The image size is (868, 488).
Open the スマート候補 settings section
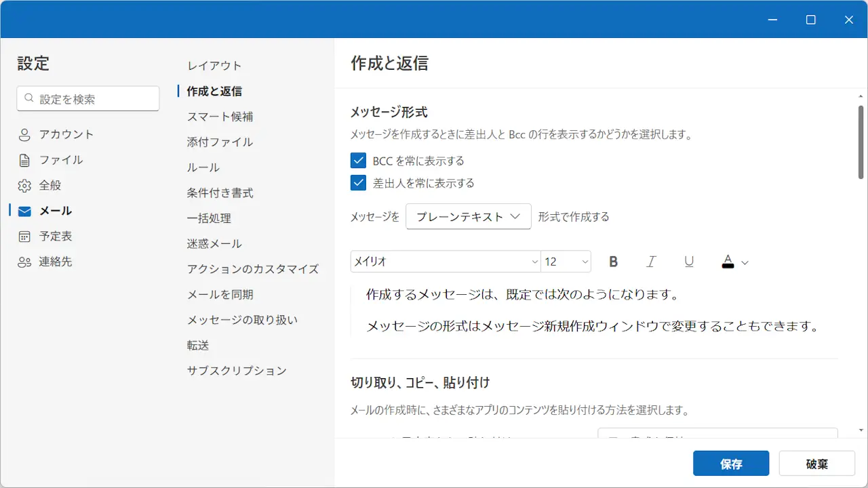[220, 117]
